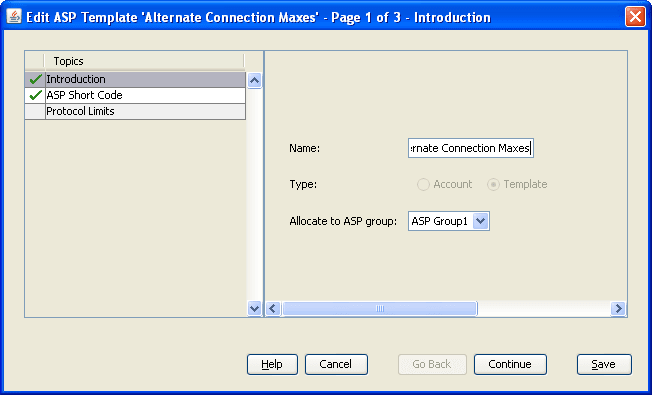
Task: Click the Topics column header
Action: tap(144, 61)
